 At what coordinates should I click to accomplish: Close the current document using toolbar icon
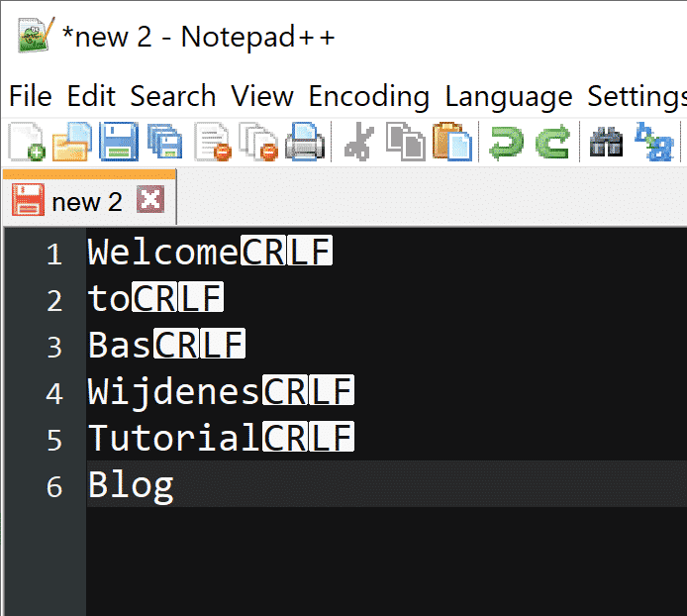click(212, 144)
